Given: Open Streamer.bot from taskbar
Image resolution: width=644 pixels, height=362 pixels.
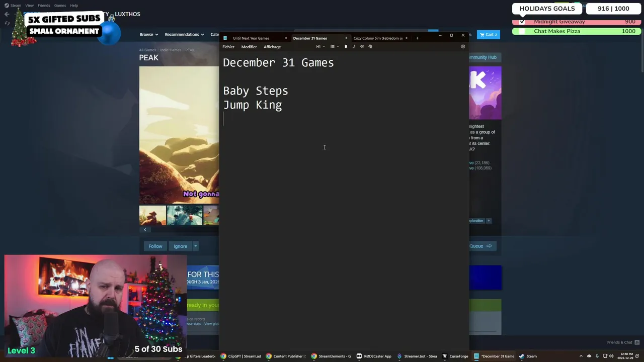Looking at the screenshot, I should click(x=417, y=356).
